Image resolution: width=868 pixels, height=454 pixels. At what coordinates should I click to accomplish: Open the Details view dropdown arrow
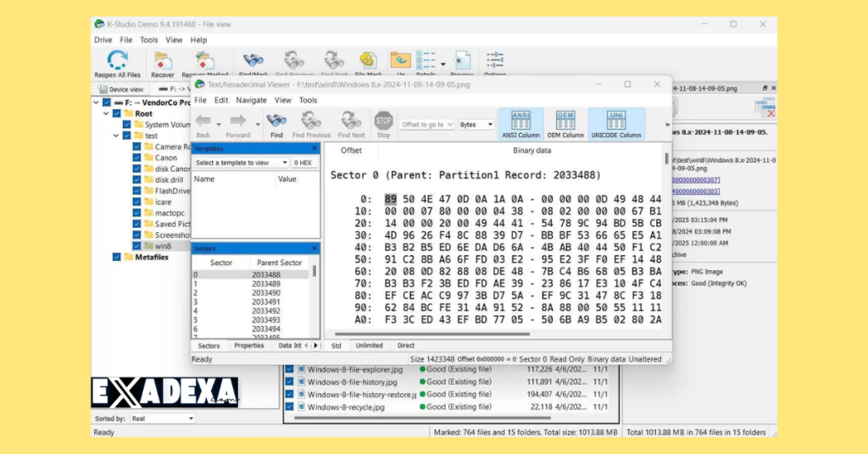pos(442,64)
